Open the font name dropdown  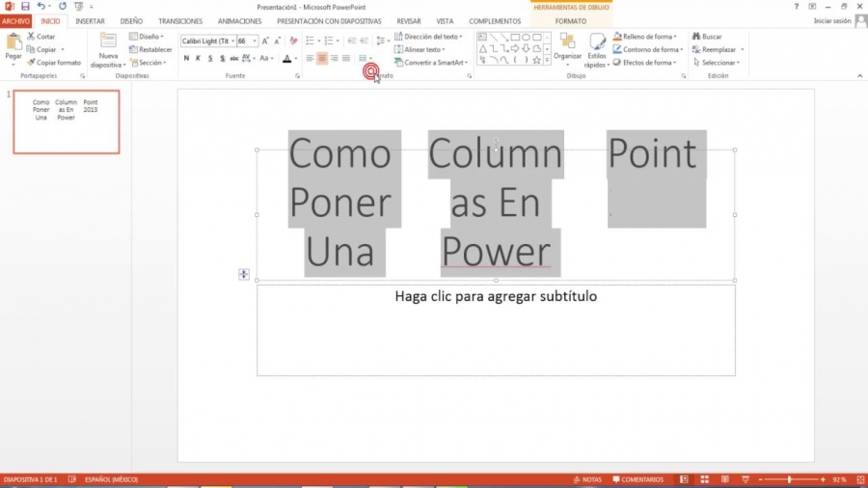pyautogui.click(x=233, y=41)
